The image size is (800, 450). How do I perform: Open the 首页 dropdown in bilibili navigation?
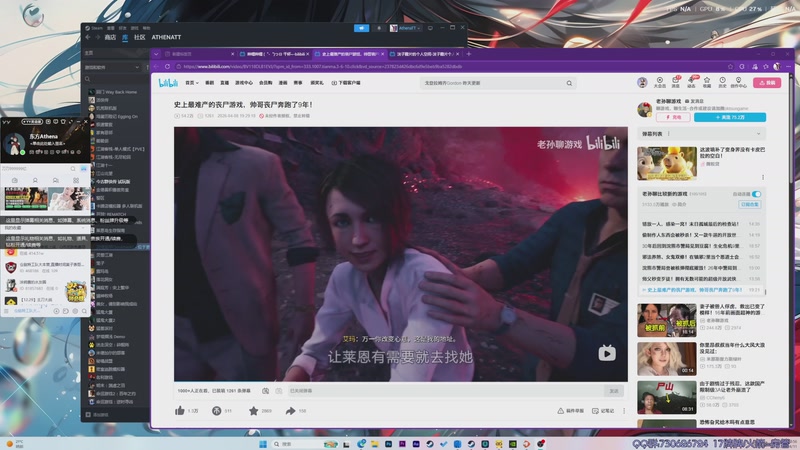(192, 83)
